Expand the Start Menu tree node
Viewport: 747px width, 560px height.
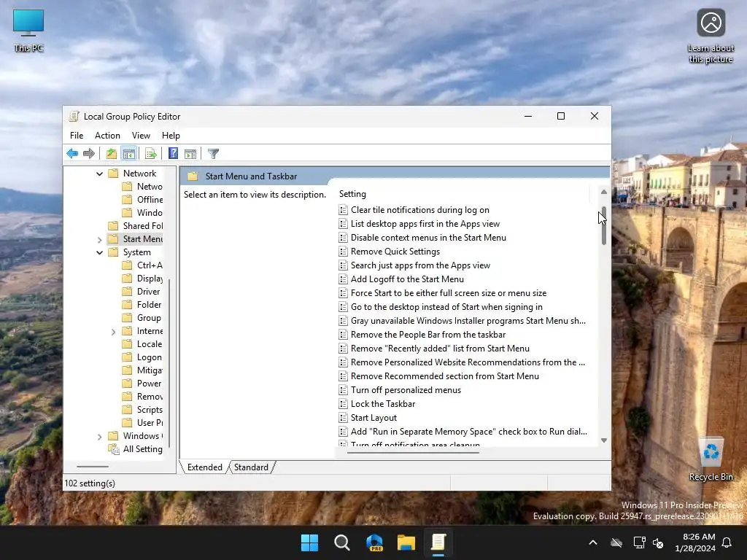click(x=99, y=239)
